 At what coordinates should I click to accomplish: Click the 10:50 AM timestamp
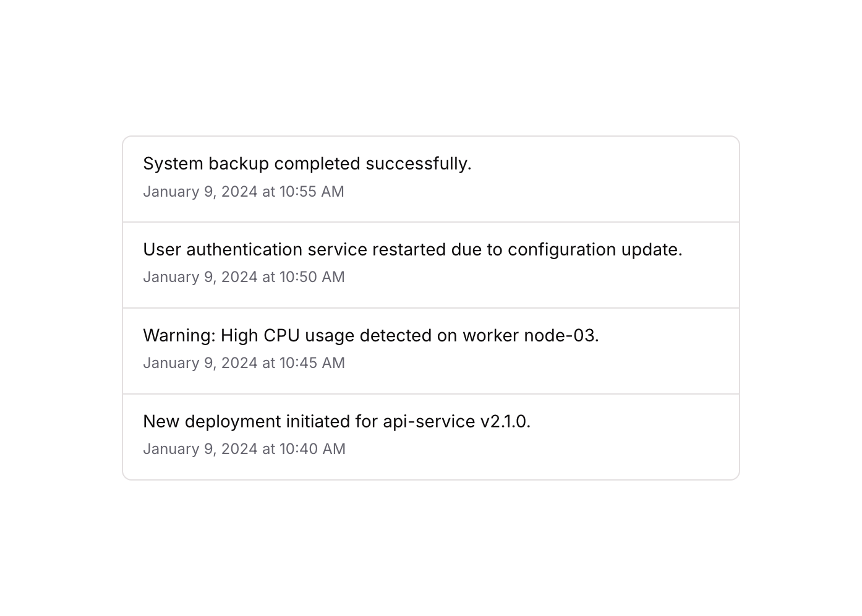(312, 277)
